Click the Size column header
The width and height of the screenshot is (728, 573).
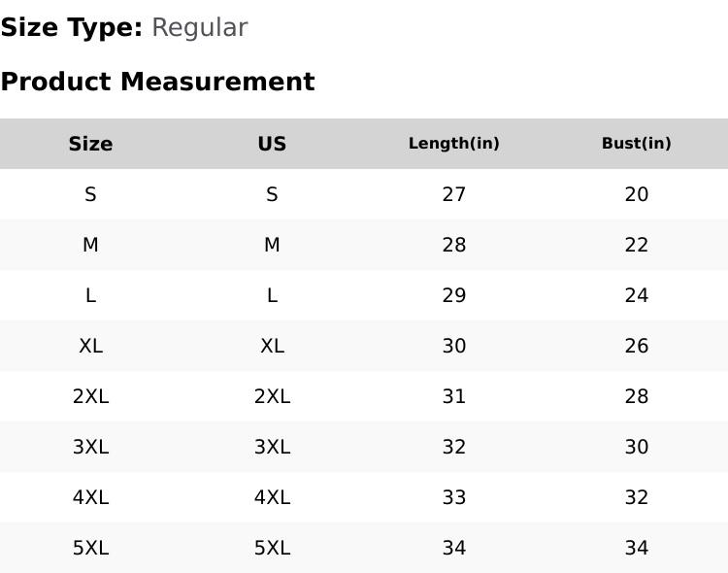90,144
